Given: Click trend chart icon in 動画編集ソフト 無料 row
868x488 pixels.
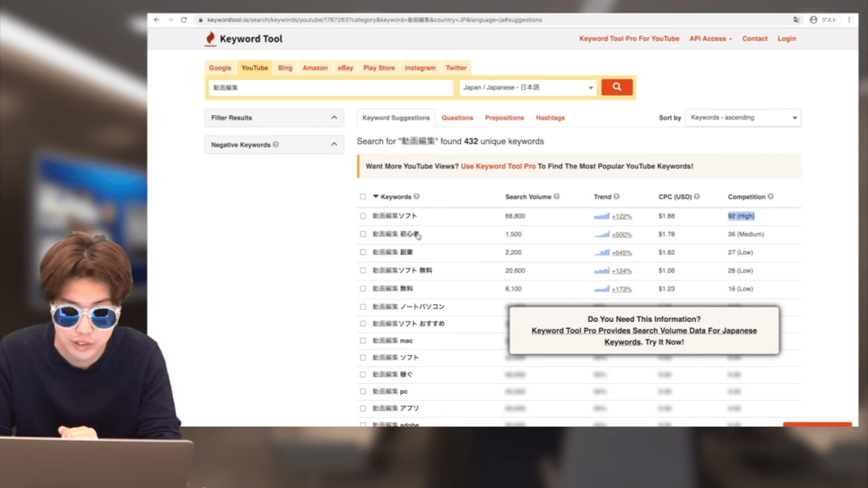Looking at the screenshot, I should [x=602, y=270].
